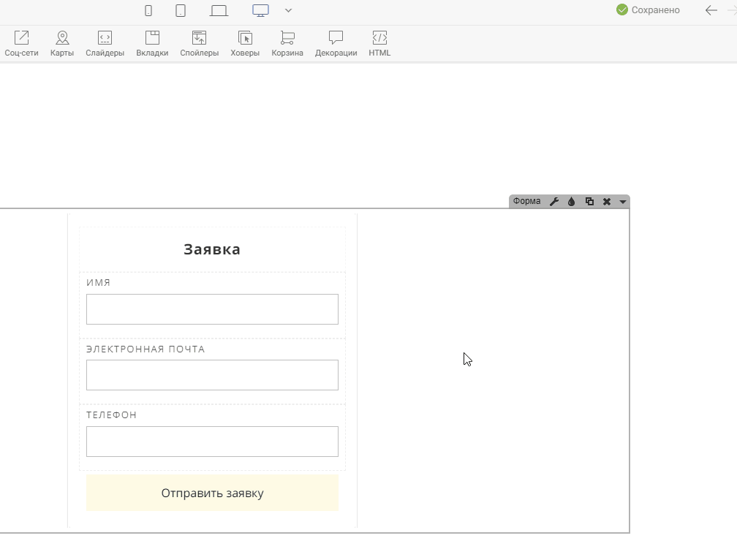Select desktop monitor preview mode

pos(260,10)
